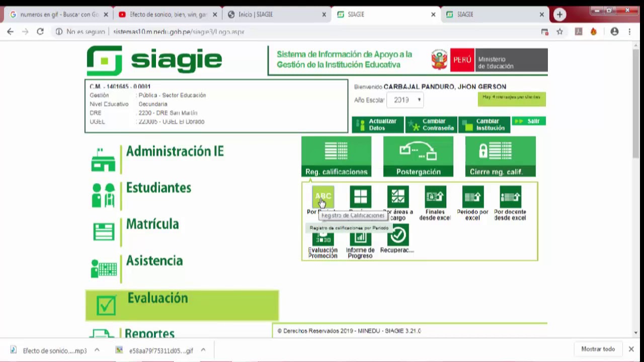Open 'Evaluación Promoción' icon
Viewport: 644px width, 362px height.
tap(323, 238)
